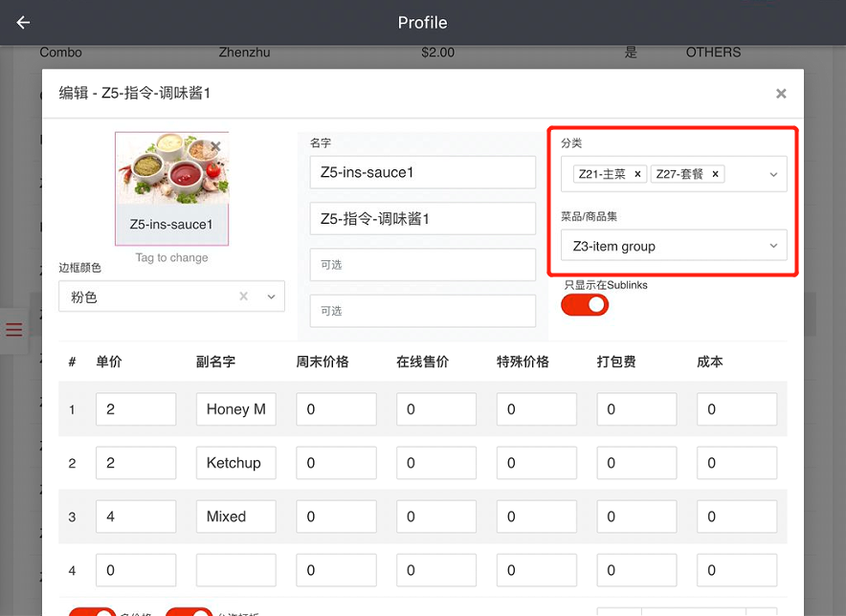Edit row 4 单价 price field
This screenshot has height=616, width=846.
(136, 570)
